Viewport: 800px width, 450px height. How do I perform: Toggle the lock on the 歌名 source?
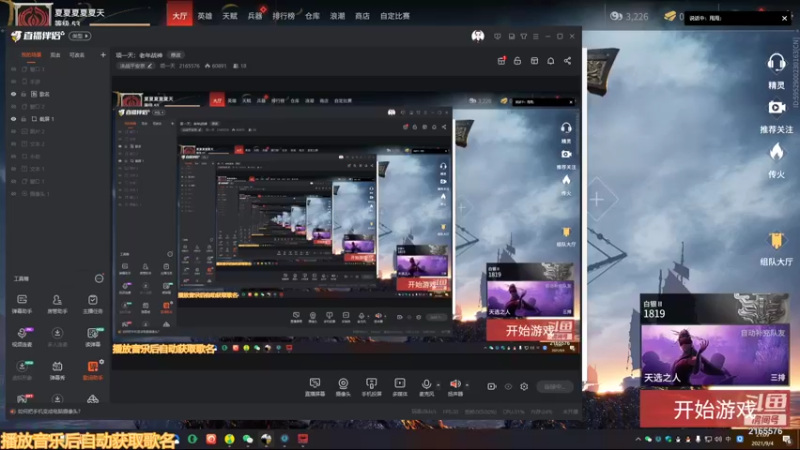tap(23, 94)
